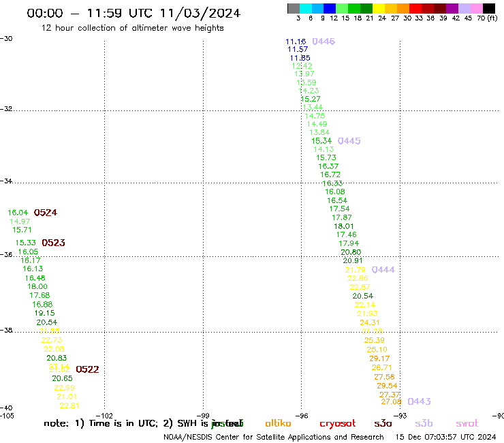This screenshot has height=443, width=504.
Task: Select the wave height value 11.16
Action: [x=296, y=42]
